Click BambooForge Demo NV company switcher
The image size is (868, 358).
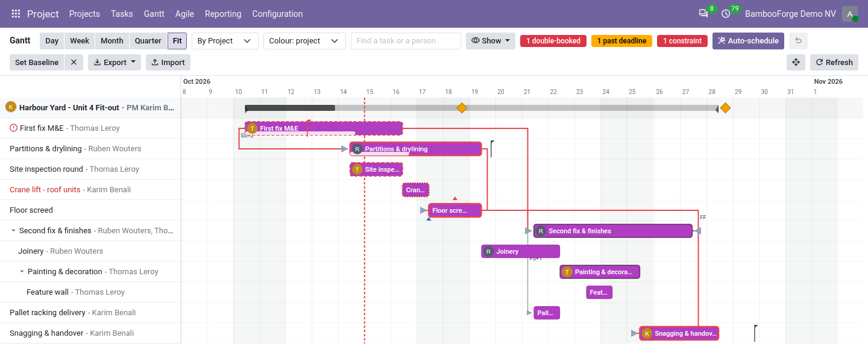pyautogui.click(x=790, y=14)
